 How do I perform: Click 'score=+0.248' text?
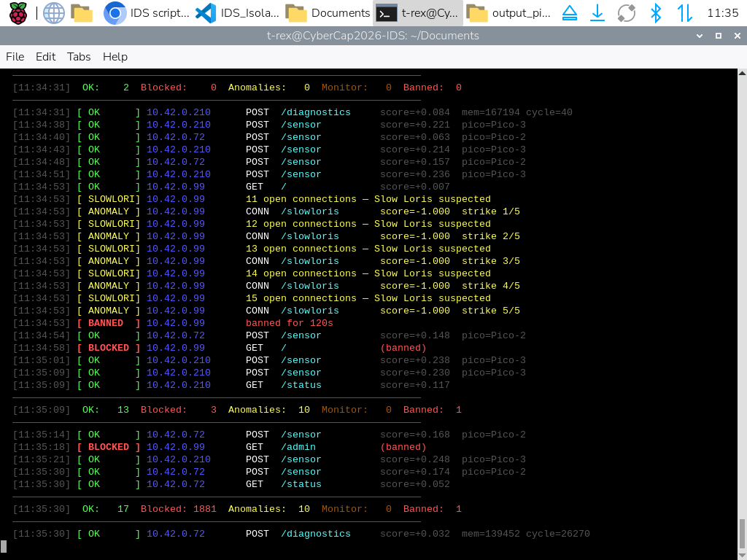pyautogui.click(x=414, y=459)
